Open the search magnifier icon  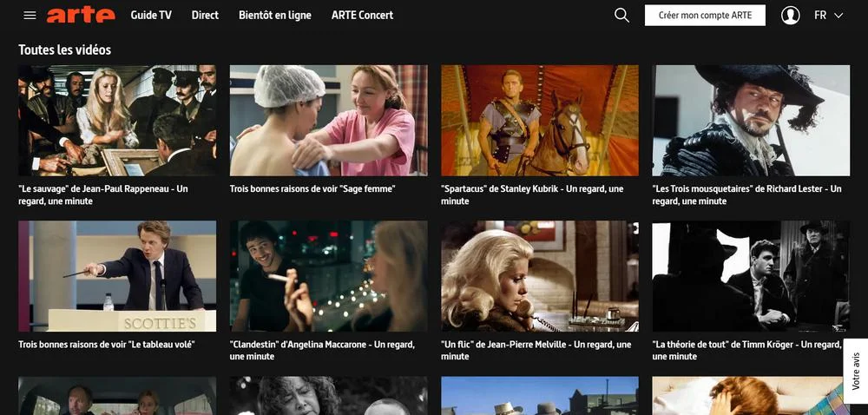point(621,16)
